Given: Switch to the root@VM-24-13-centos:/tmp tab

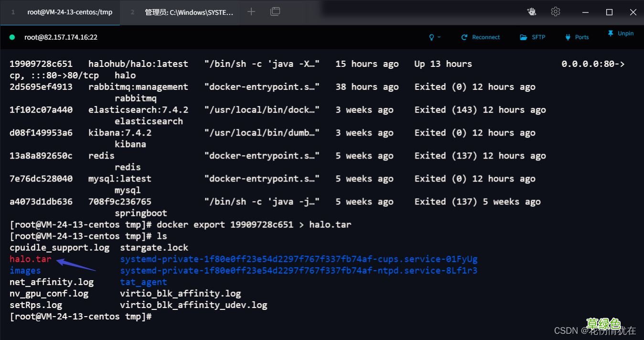Looking at the screenshot, I should (61, 12).
